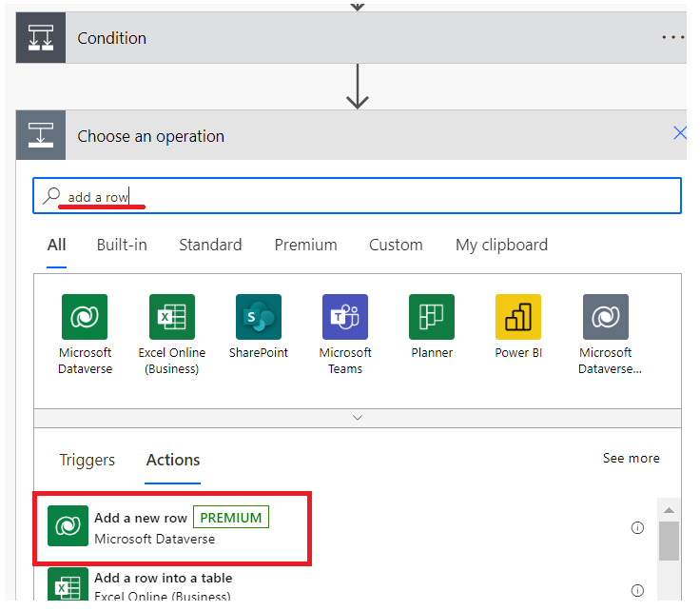700x611 pixels.
Task: Select the Microsoft Teams connector icon
Action: (x=345, y=317)
